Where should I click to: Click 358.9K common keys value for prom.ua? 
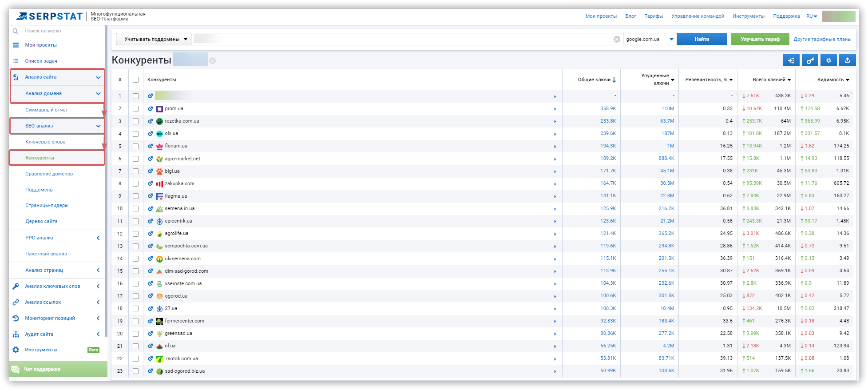[608, 108]
